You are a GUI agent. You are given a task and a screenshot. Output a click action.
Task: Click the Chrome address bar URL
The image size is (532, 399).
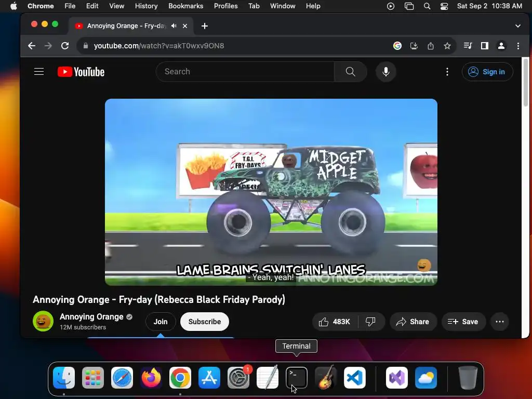159,46
